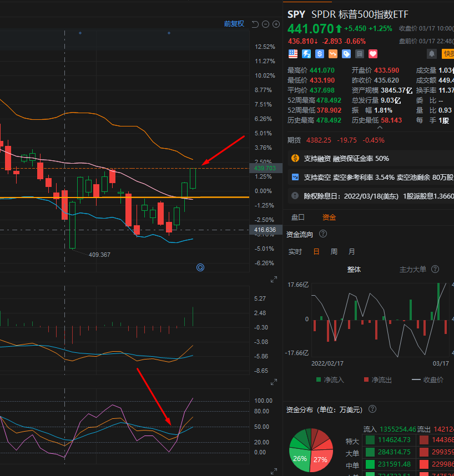The width and height of the screenshot is (454, 476).
Task: Click the 特大 inflow value 114624.73
Action: coord(394,440)
